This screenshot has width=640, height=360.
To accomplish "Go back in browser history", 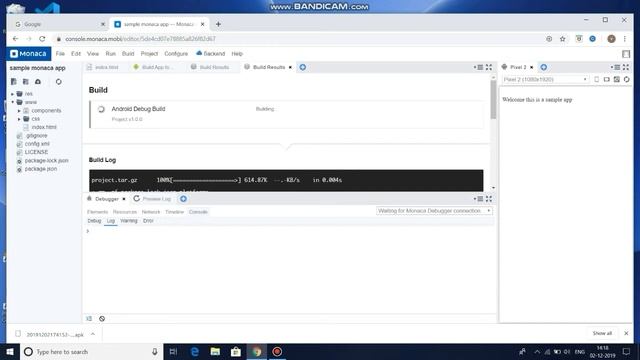I will pos(16,39).
